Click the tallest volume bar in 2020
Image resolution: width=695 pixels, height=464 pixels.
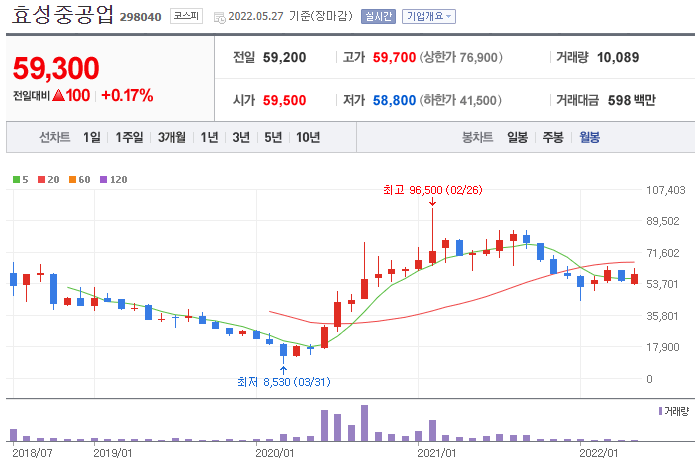[364, 423]
